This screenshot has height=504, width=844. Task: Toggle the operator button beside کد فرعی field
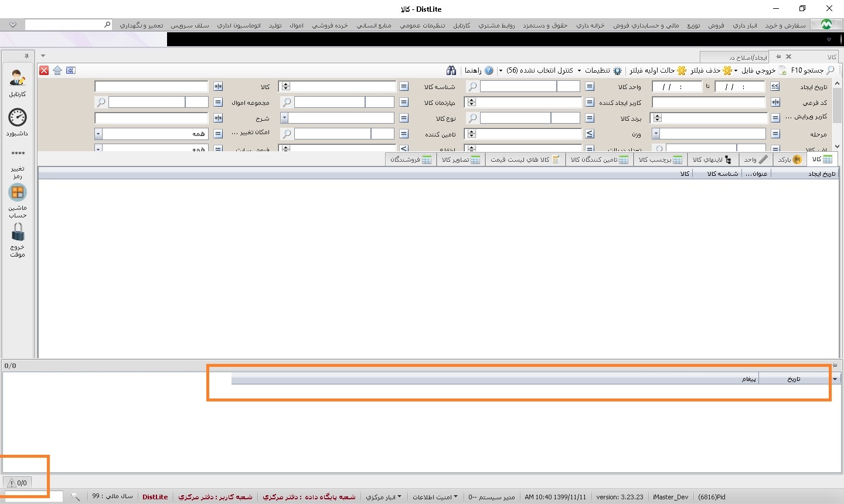tap(775, 103)
